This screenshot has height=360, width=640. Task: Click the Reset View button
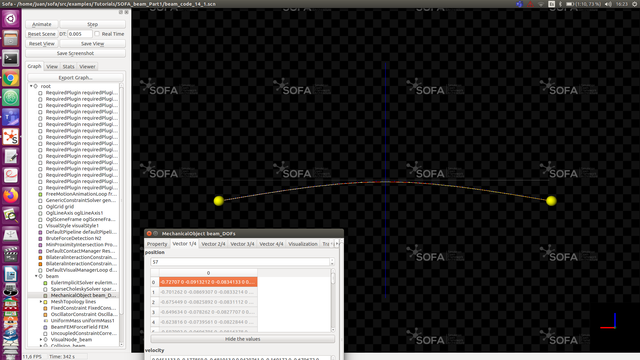[42, 44]
